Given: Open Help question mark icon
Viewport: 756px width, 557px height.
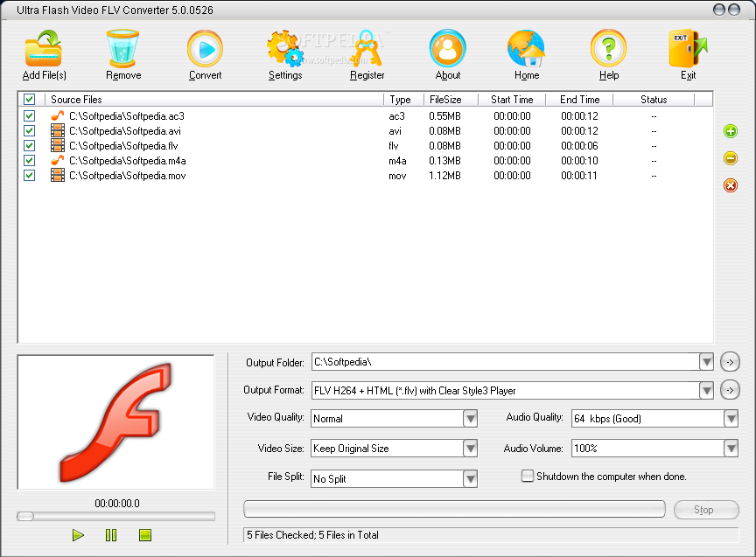Looking at the screenshot, I should pyautogui.click(x=608, y=48).
